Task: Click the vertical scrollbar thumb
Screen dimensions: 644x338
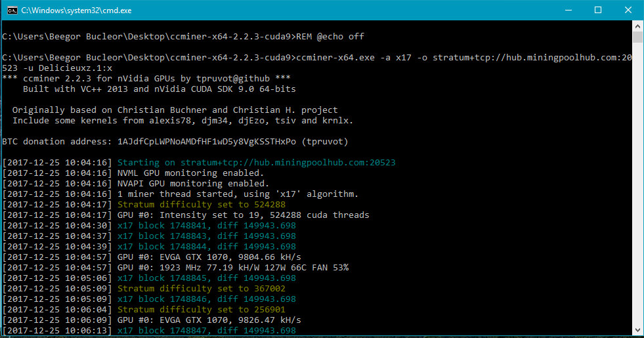Action: pos(637,37)
